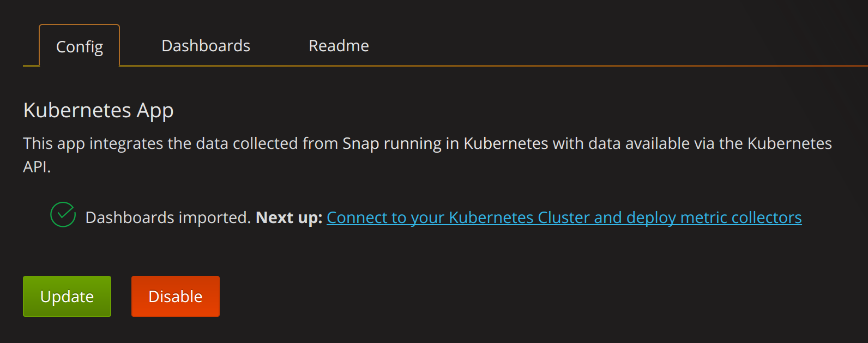Image resolution: width=868 pixels, height=343 pixels.
Task: Click the highlighted active tab underline
Action: tap(79, 66)
